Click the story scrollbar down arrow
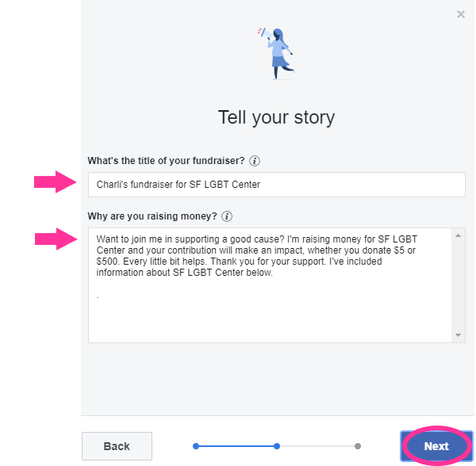476x466 pixels. [x=458, y=335]
